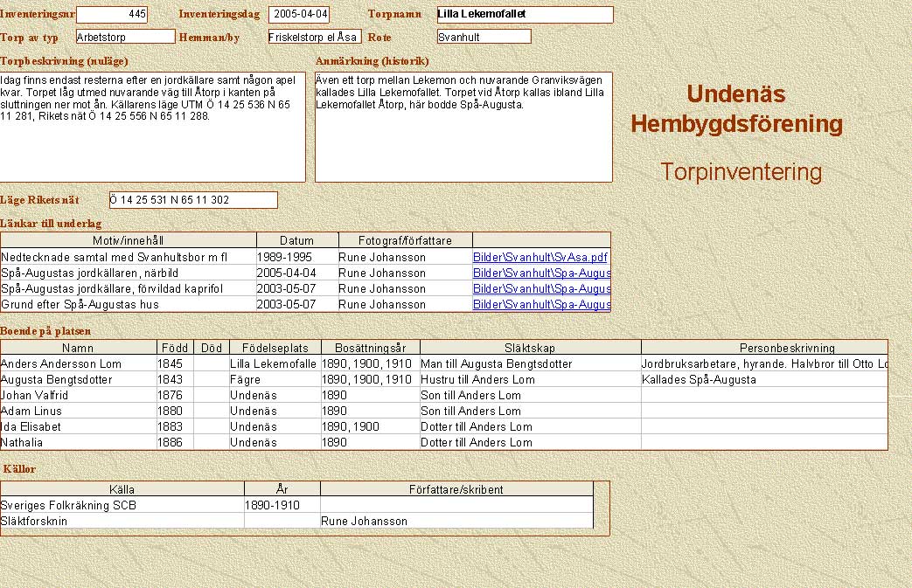Viewport: 912px width, 588px height.
Task: Click the Torpnamn field Lilla Lekemofallet
Action: 525,15
